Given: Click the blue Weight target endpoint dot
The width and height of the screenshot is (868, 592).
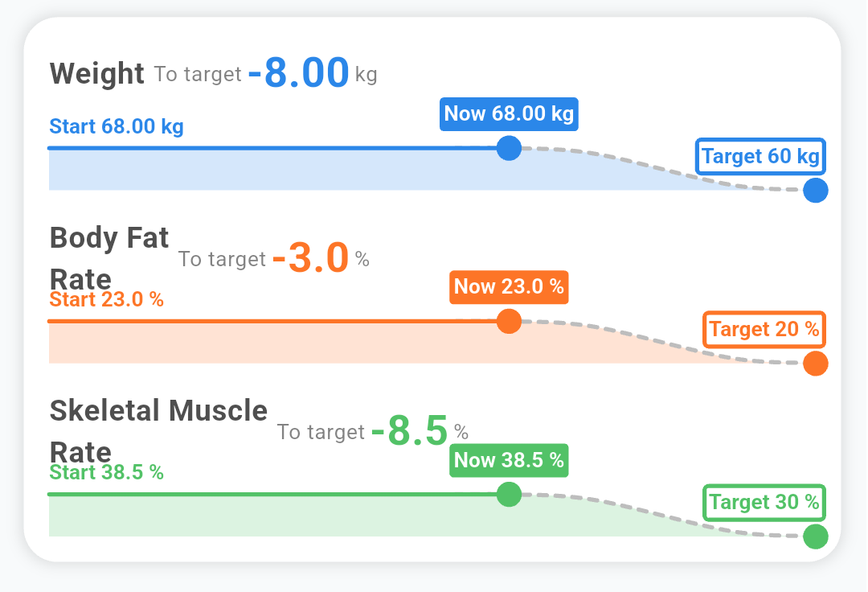Looking at the screenshot, I should pos(815,191).
